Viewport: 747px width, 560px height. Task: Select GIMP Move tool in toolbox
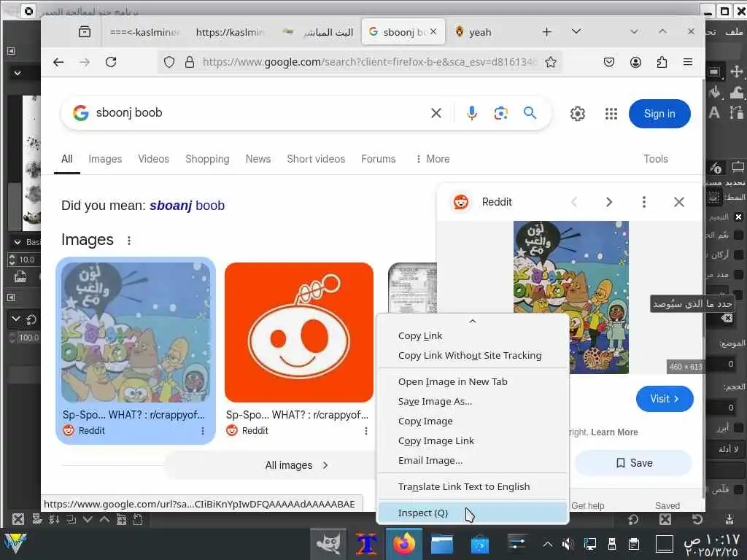[x=737, y=71]
